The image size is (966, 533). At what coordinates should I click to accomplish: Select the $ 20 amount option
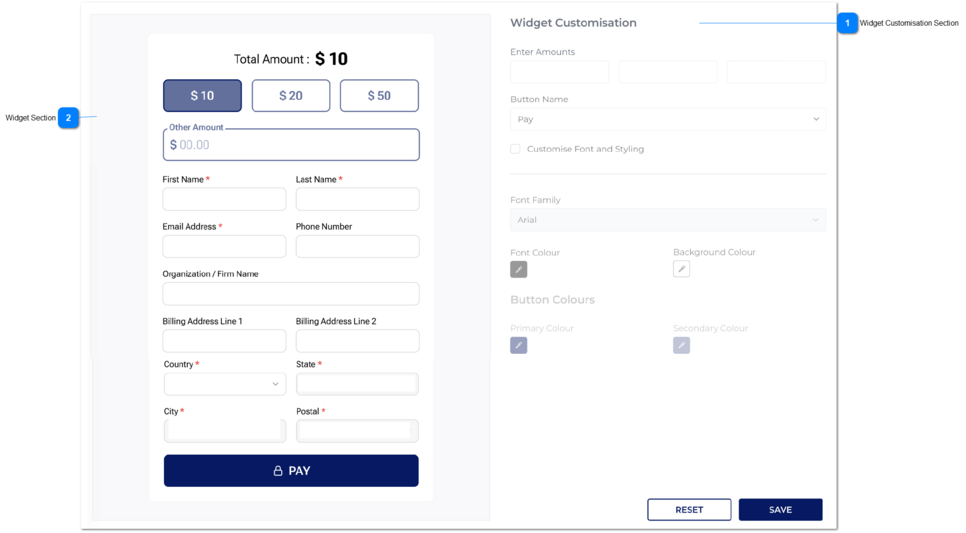coord(291,96)
